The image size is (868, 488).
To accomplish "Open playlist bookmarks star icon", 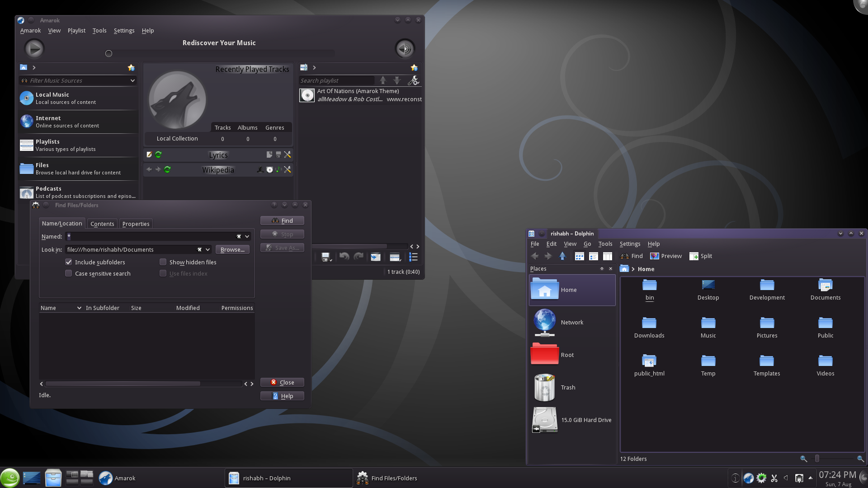I will tap(414, 68).
